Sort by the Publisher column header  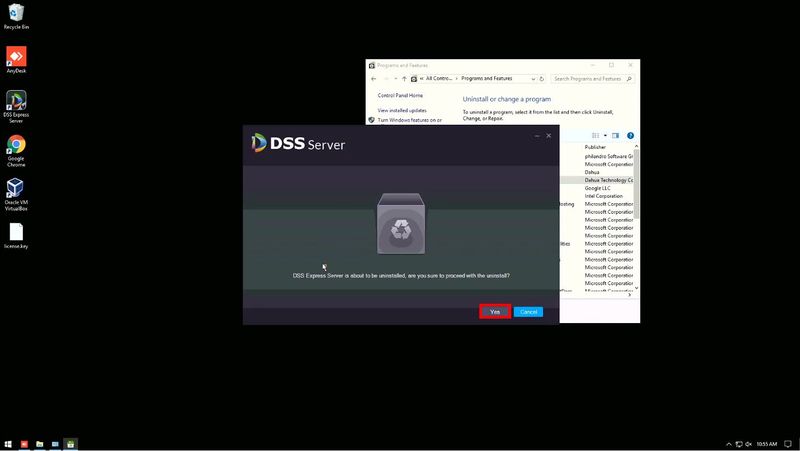click(595, 147)
